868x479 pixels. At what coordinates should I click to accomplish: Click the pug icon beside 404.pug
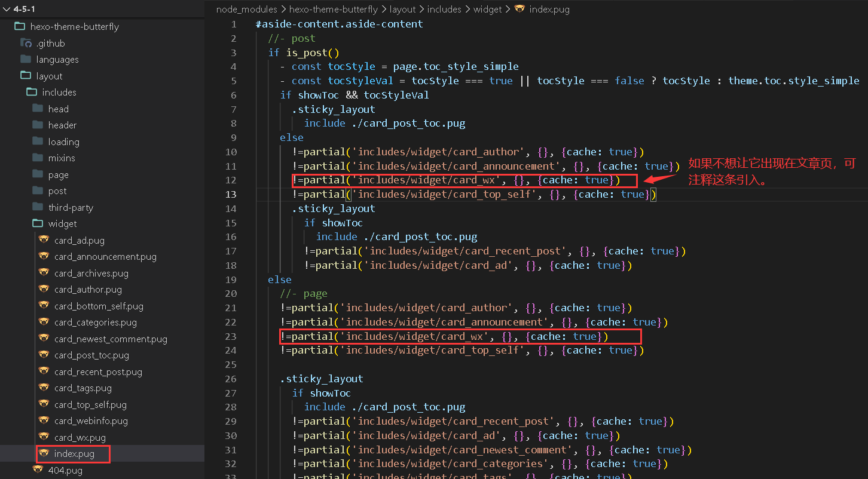(38, 470)
